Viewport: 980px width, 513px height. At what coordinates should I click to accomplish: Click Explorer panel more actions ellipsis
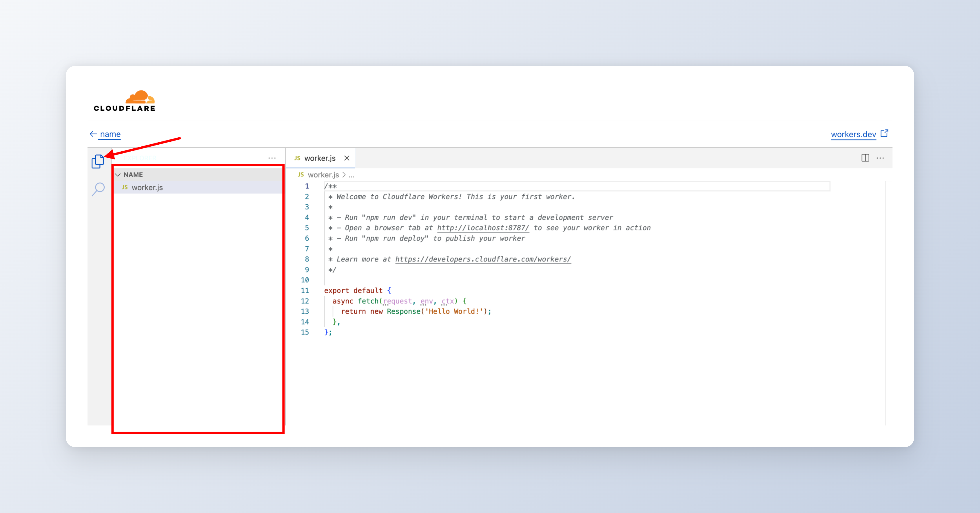pyautogui.click(x=272, y=158)
